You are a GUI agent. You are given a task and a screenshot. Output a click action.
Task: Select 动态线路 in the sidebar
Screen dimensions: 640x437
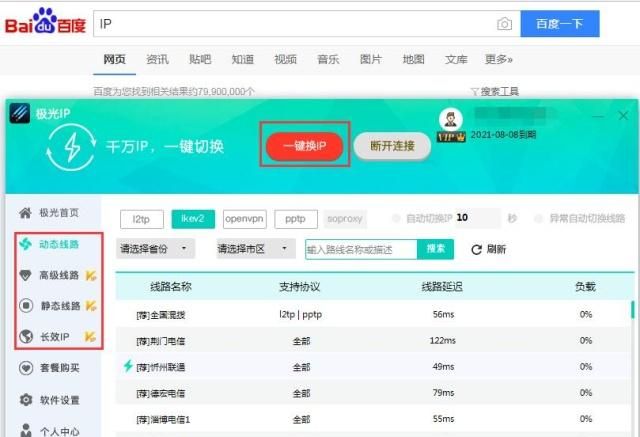tap(49, 244)
